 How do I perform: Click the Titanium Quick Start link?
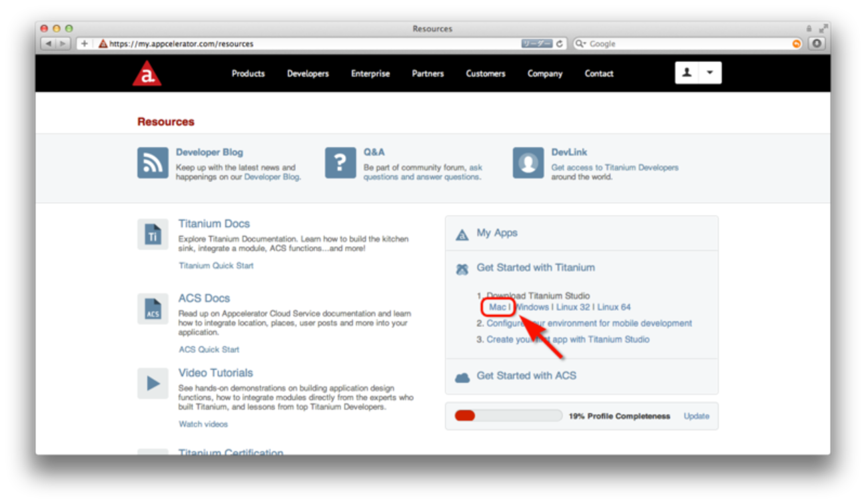[x=216, y=266]
